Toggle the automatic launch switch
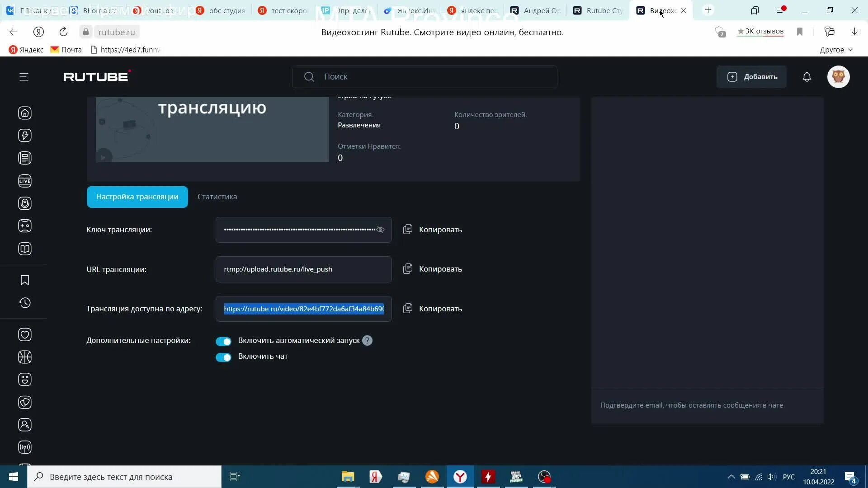The width and height of the screenshot is (868, 488). 223,341
